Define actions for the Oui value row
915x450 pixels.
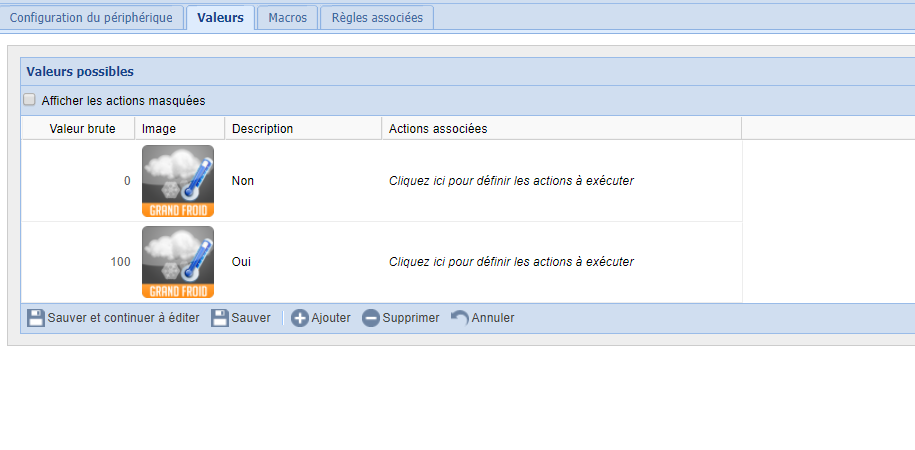tap(511, 262)
